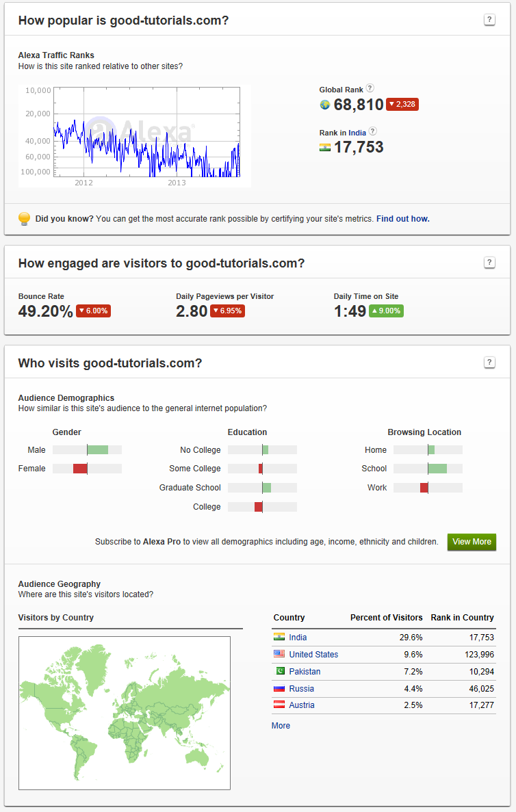Click the No College education bar

pos(262,449)
